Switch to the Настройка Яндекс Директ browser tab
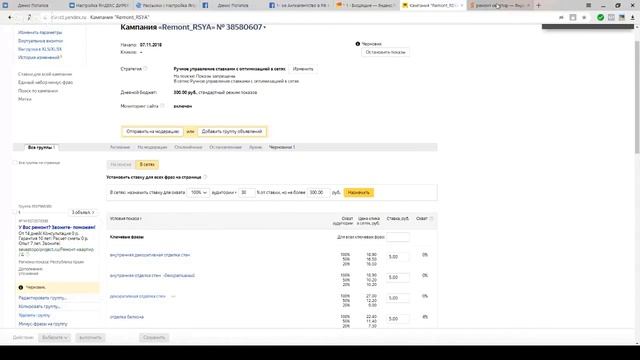 point(98,5)
